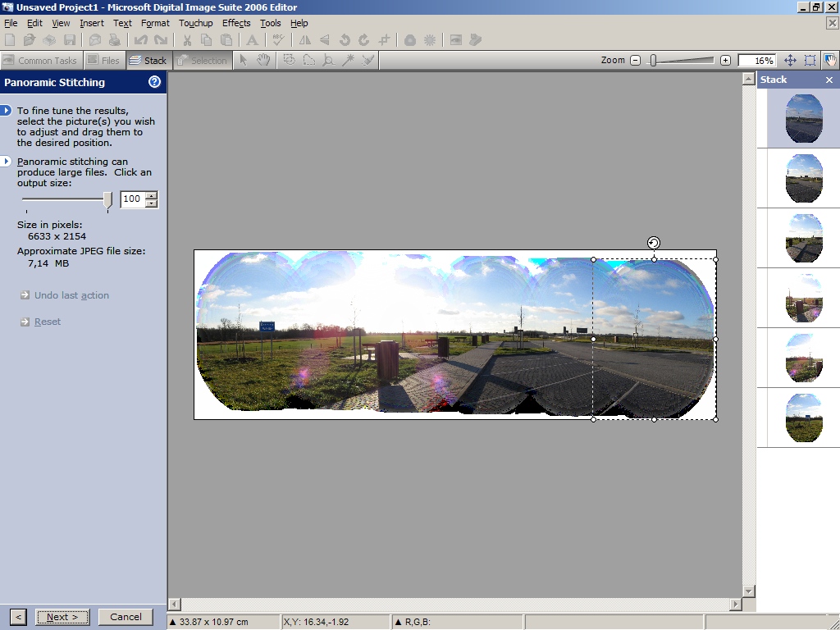Expand the R,G,B arrow in status bar
840x630 pixels.
click(x=398, y=622)
